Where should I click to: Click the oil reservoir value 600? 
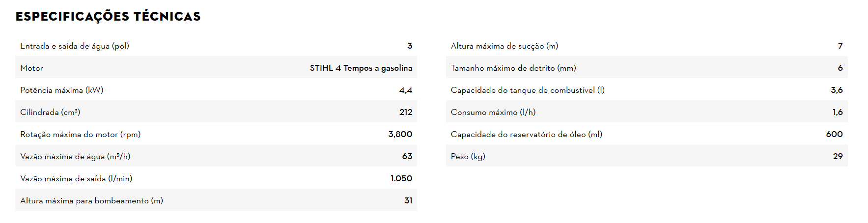(x=835, y=134)
